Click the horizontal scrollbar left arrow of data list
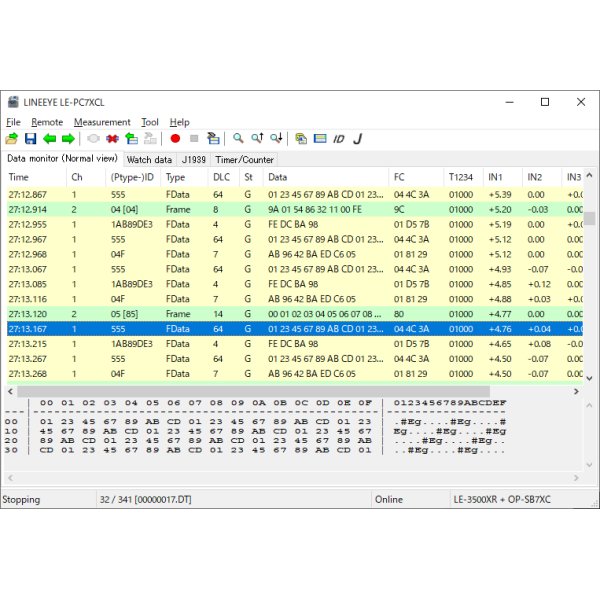This screenshot has width=600, height=600. [11, 391]
